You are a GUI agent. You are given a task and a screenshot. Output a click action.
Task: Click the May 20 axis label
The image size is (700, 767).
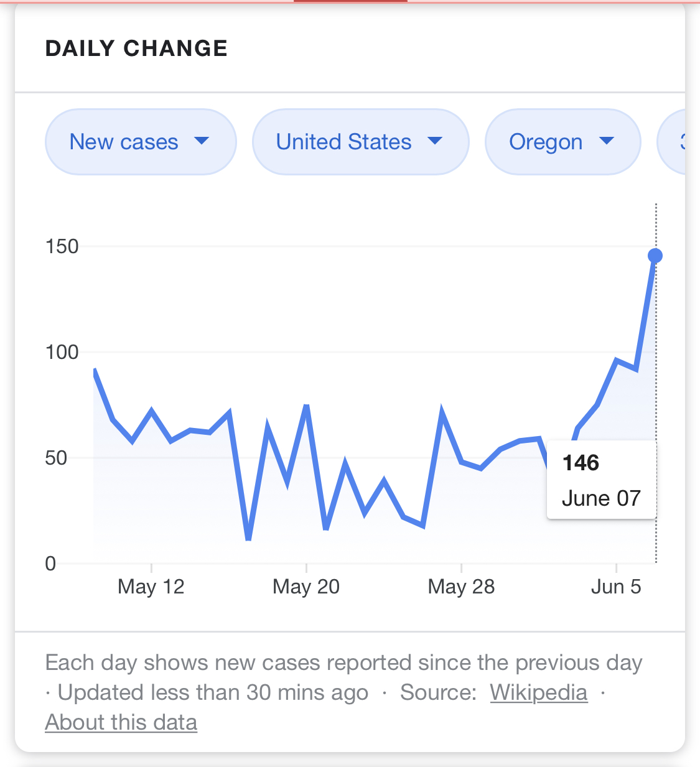306,587
